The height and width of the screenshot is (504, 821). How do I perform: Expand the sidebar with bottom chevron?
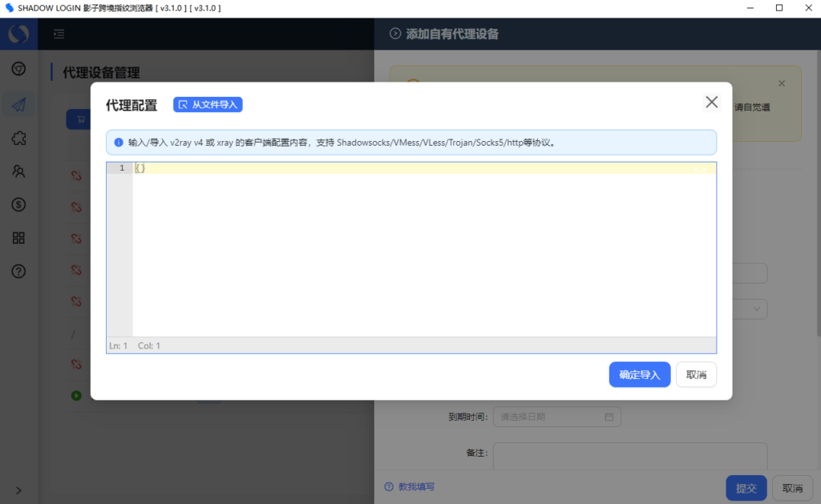(x=18, y=490)
